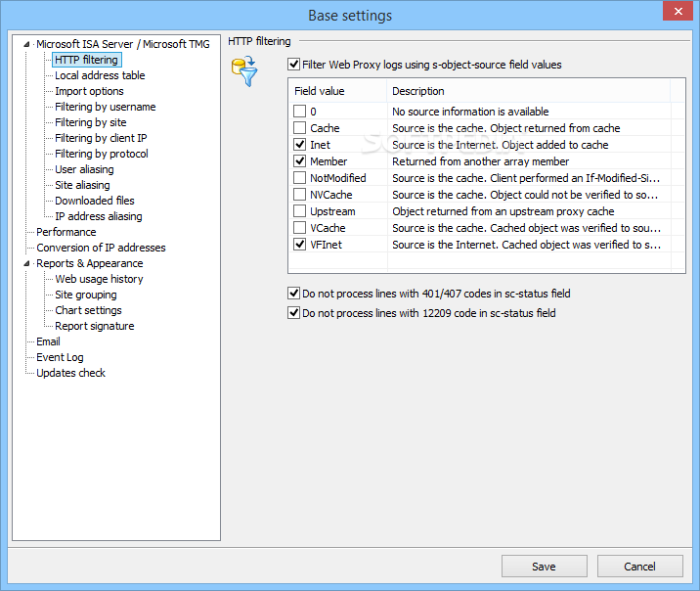Toggle Filter Web Proxy logs checkbox
Image resolution: width=700 pixels, height=591 pixels.
click(x=293, y=65)
